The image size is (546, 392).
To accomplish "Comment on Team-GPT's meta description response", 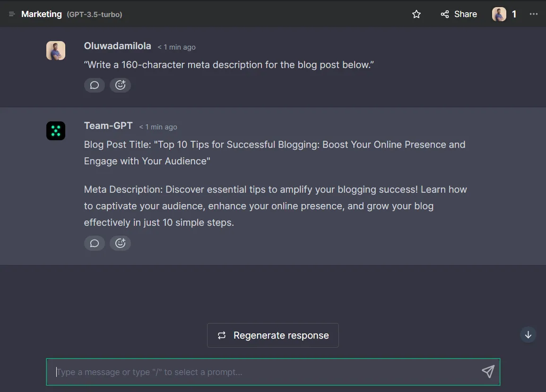I will (x=94, y=243).
